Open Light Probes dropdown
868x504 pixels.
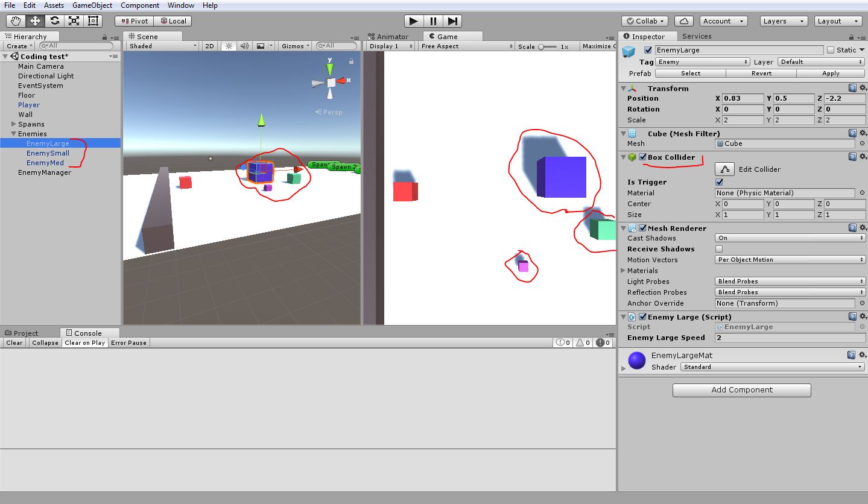(790, 282)
